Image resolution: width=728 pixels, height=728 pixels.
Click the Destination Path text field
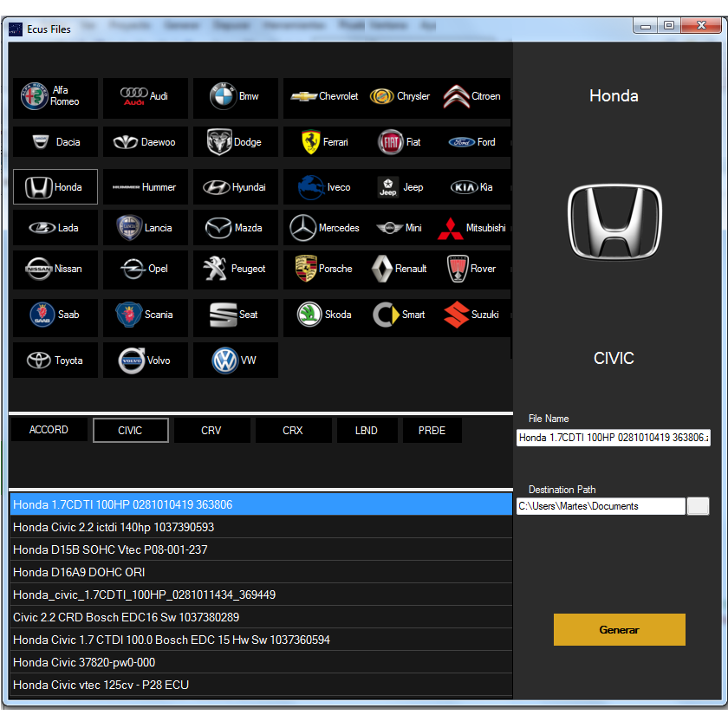coord(601,506)
